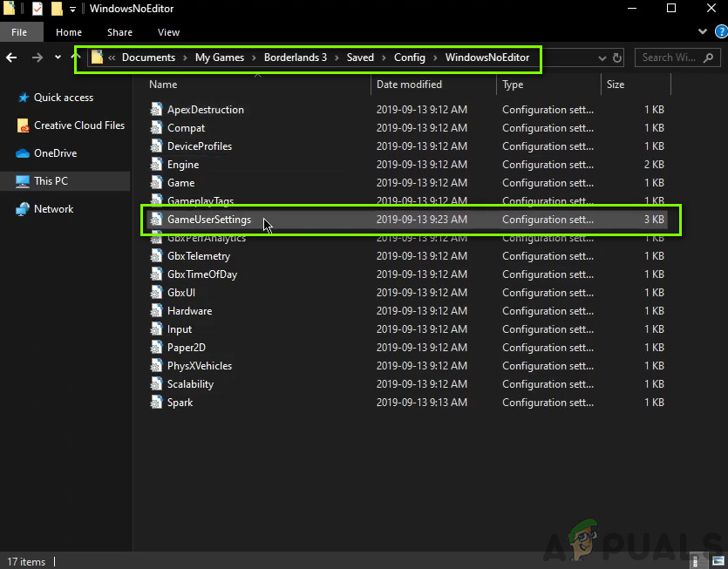
Task: Open OneDrive from the sidebar
Action: click(x=55, y=153)
